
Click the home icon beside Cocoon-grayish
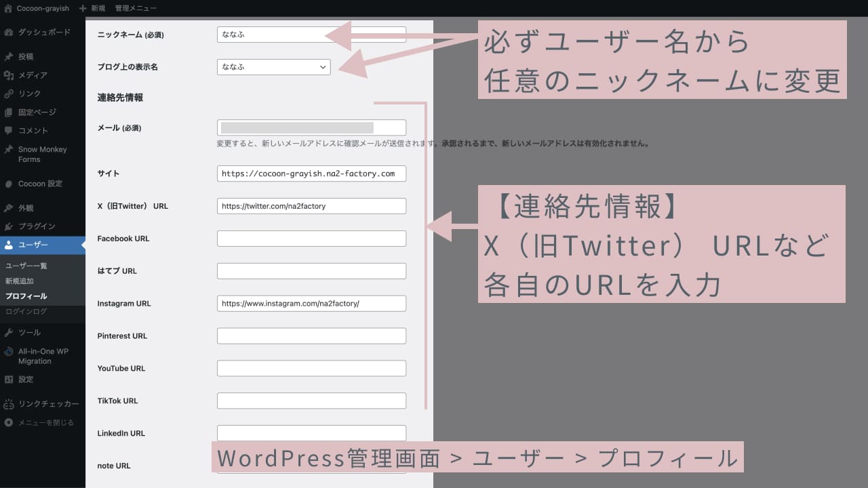[x=8, y=8]
